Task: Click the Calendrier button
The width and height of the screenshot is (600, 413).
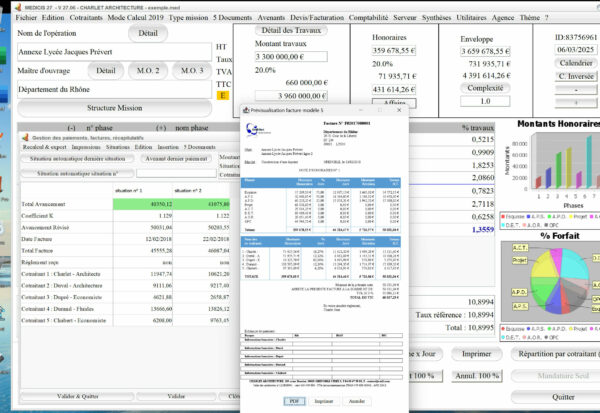Action: click(576, 63)
